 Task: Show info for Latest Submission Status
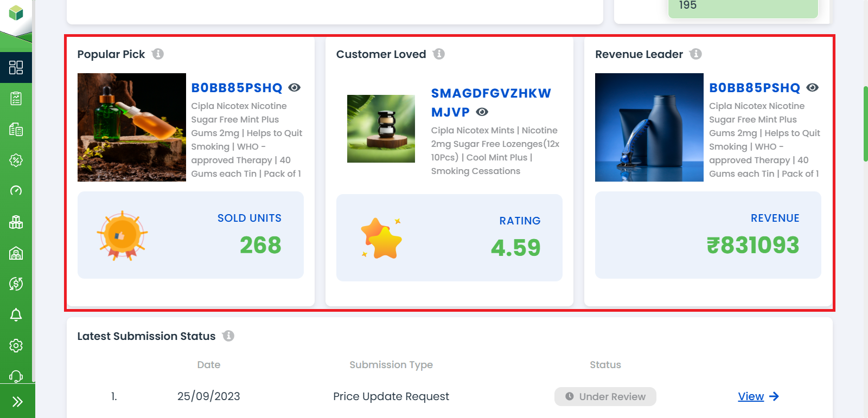coord(228,336)
